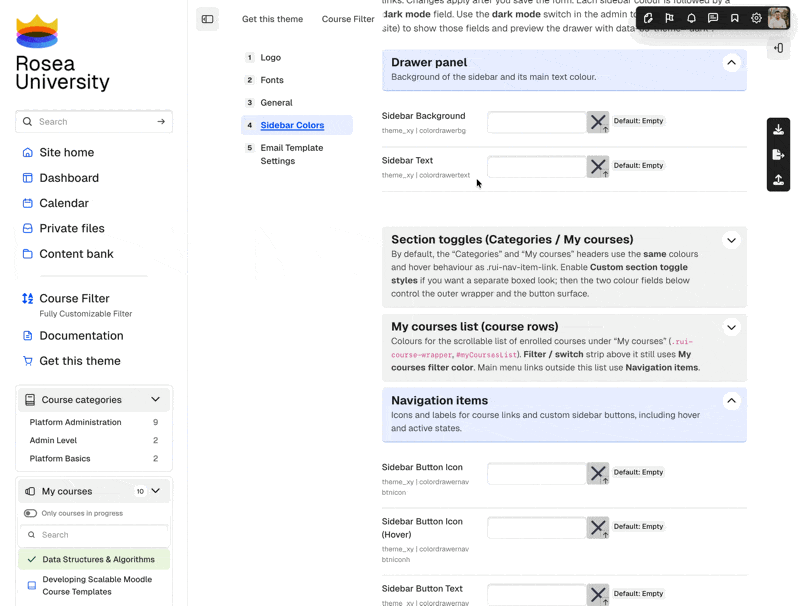This screenshot has height=606, width=800.
Task: Click the Course Filter sort icon
Action: [28, 298]
